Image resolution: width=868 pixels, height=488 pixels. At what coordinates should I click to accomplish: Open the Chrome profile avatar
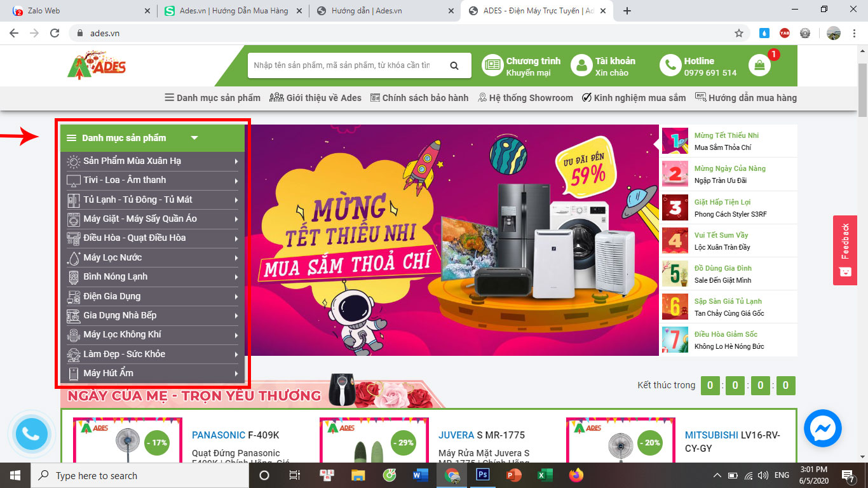pos(833,33)
